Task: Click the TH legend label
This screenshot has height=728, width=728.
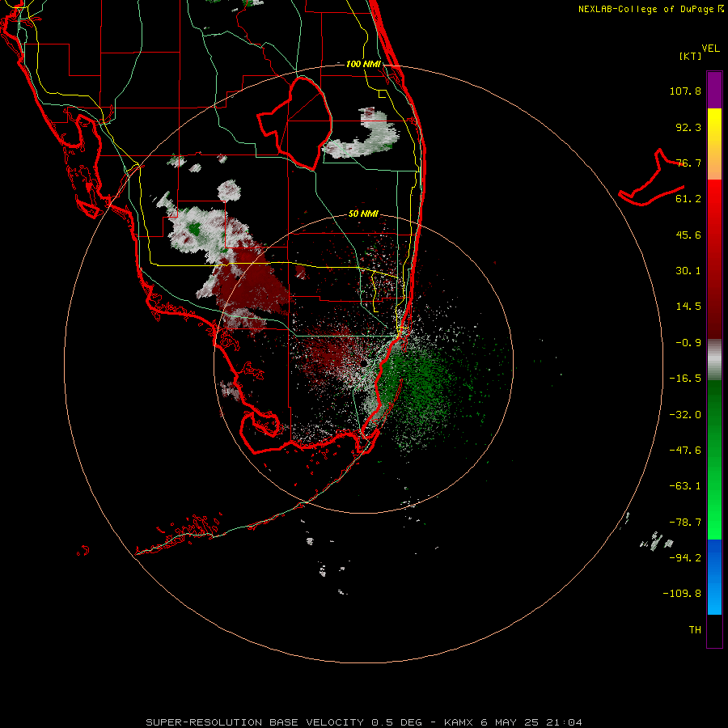Action: (x=695, y=630)
